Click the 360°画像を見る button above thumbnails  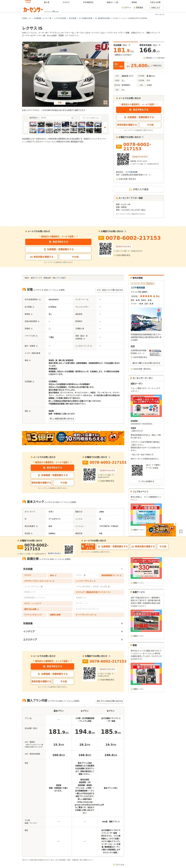coord(91,118)
